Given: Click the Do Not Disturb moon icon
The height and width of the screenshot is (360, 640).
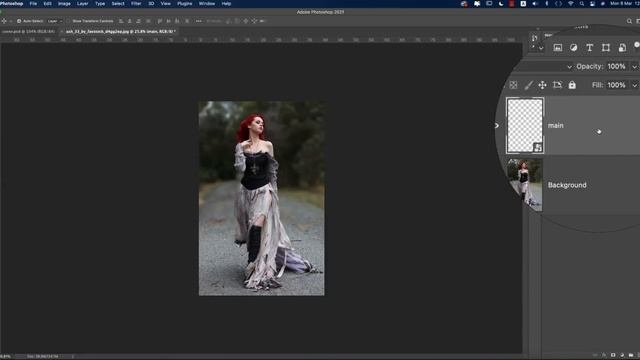Looking at the screenshot, I should click(x=501, y=4).
